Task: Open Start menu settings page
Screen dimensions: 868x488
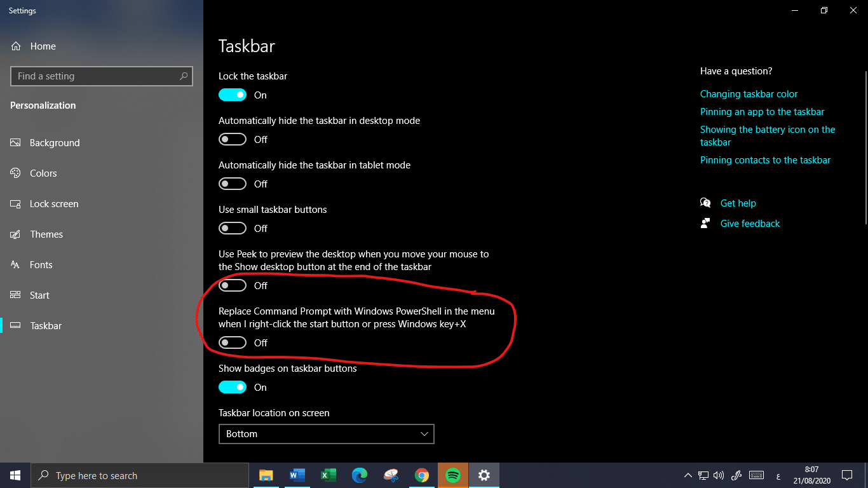Action: (x=29, y=295)
